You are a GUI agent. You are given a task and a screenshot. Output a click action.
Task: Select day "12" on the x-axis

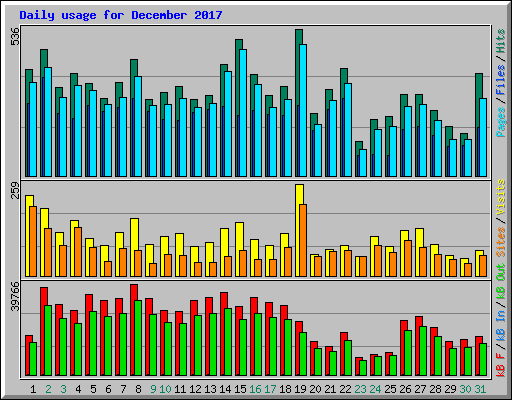[195, 389]
